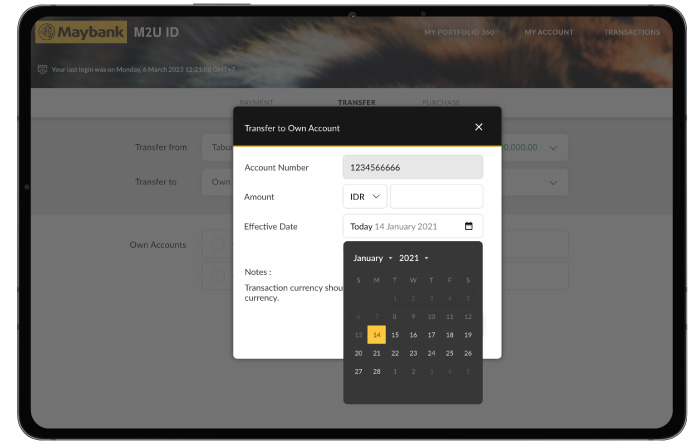Click greyed date 12 in the calendar
The height and width of the screenshot is (445, 700).
click(x=468, y=316)
